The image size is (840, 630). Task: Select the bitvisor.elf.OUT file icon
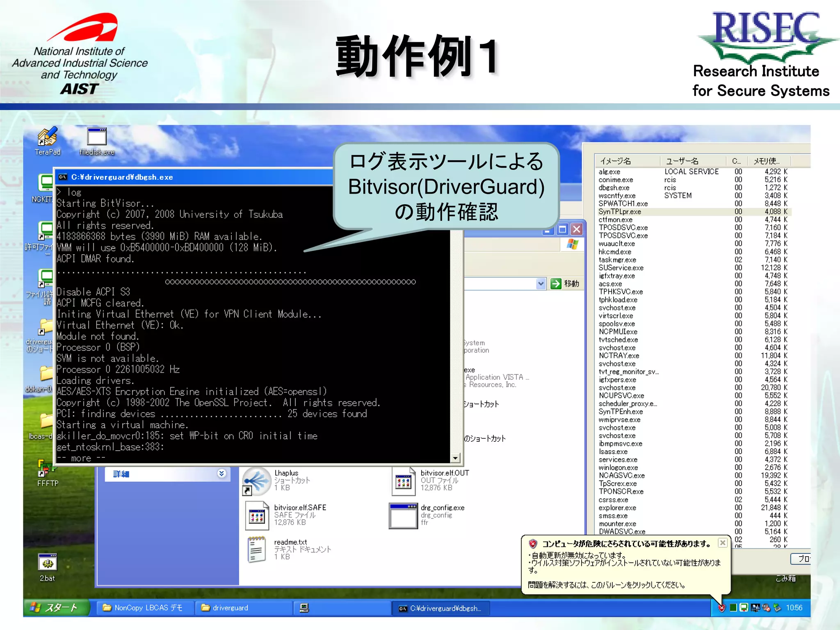403,481
